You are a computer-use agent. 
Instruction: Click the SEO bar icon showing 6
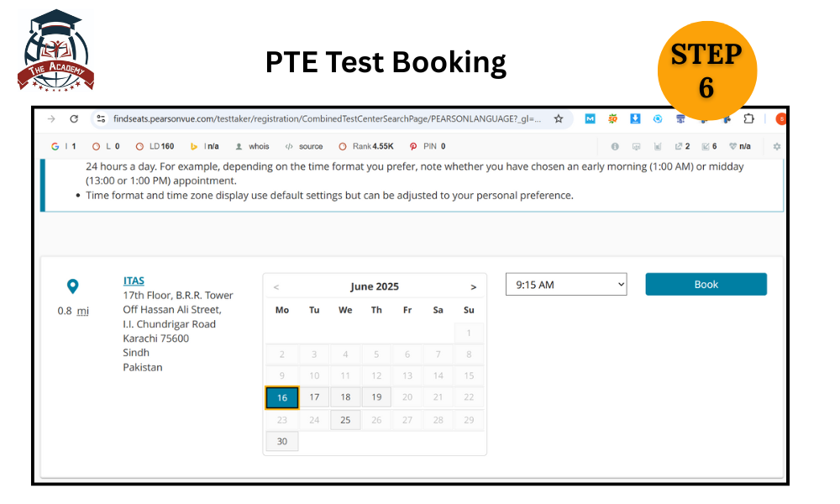tap(709, 146)
